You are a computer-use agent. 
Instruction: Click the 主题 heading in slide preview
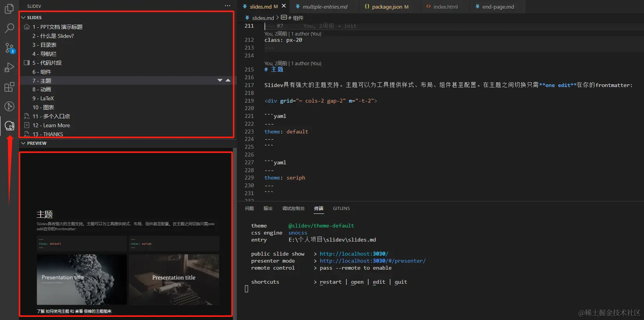[44, 214]
